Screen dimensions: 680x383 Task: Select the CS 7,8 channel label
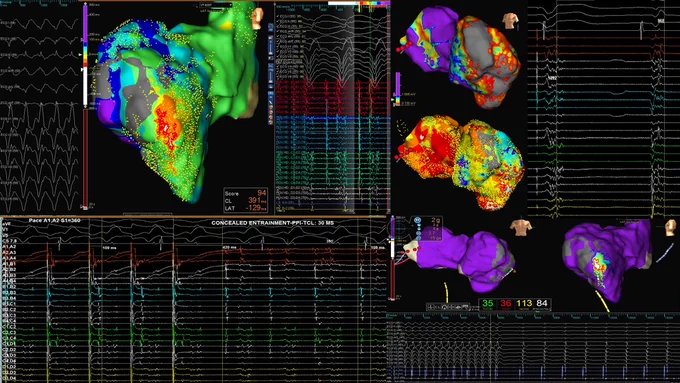(9, 241)
